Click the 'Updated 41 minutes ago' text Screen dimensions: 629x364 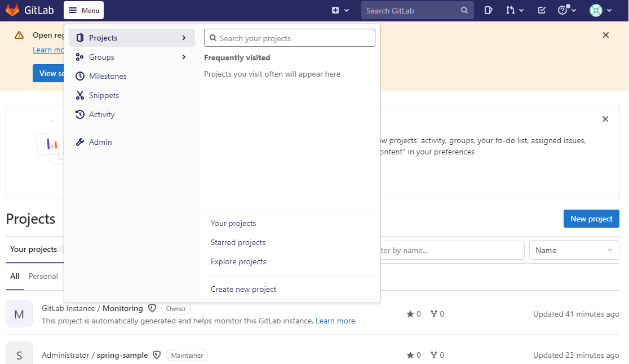tap(576, 314)
